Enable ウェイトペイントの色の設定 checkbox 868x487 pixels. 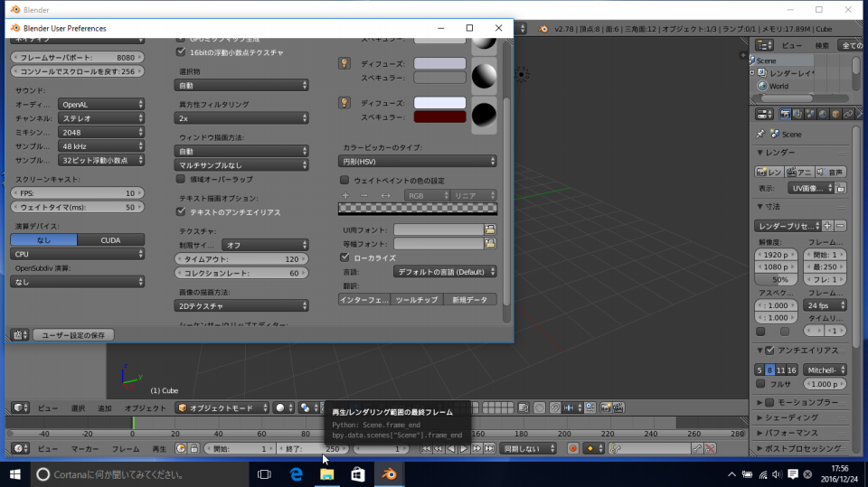click(344, 181)
